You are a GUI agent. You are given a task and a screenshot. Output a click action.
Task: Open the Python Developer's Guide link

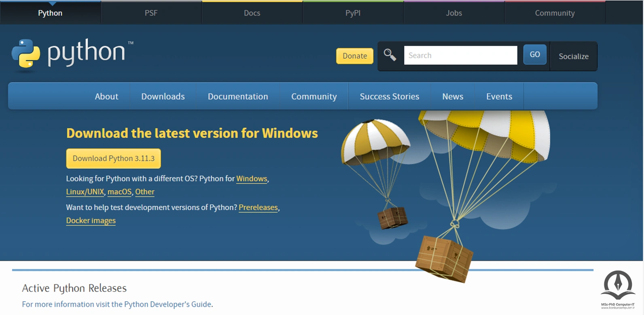tap(117, 304)
